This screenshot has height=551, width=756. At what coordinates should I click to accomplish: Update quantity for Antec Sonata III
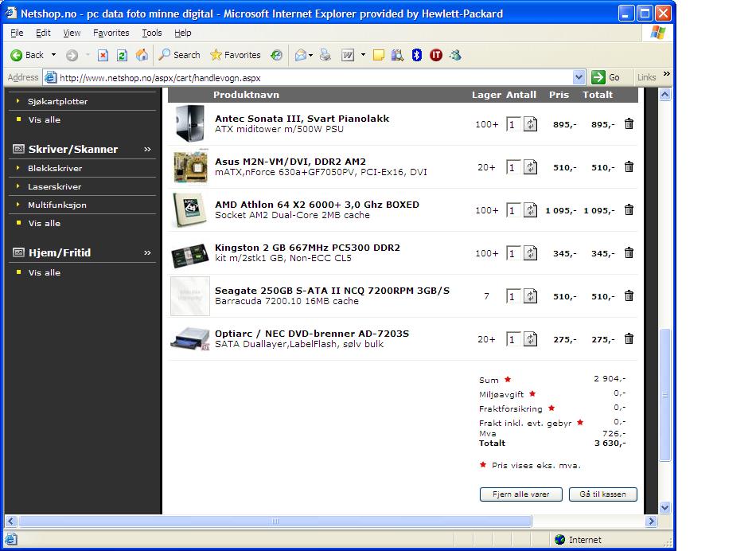[x=530, y=124]
